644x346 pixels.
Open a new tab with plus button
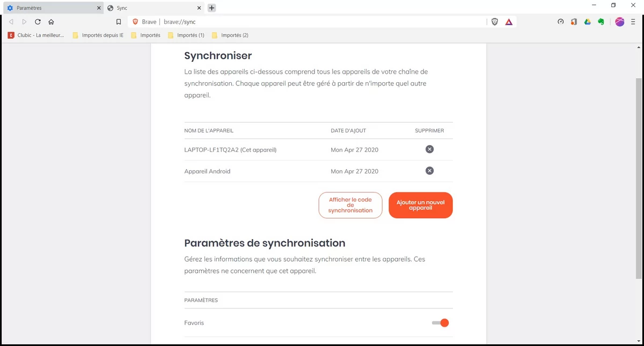[x=211, y=8]
